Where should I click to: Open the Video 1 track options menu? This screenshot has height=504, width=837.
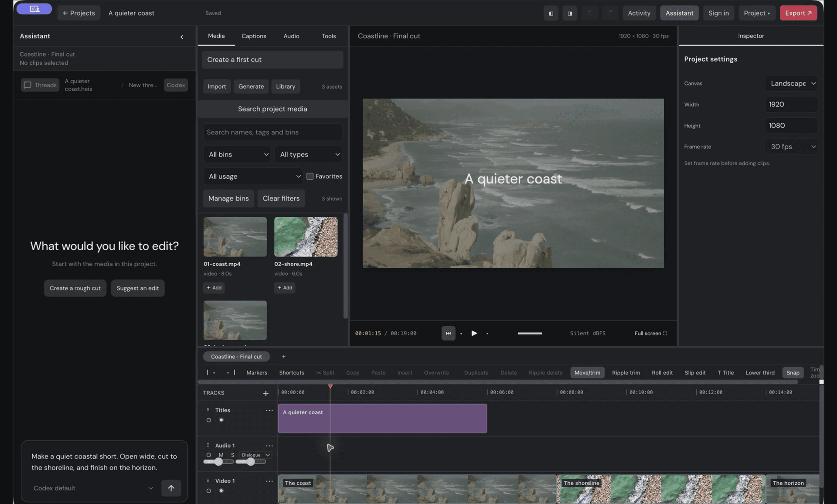point(269,481)
